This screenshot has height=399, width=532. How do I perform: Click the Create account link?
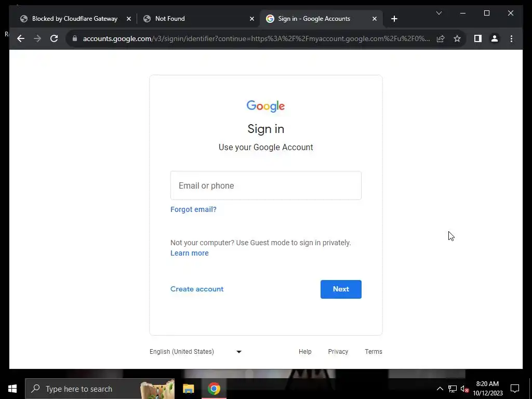tap(197, 289)
